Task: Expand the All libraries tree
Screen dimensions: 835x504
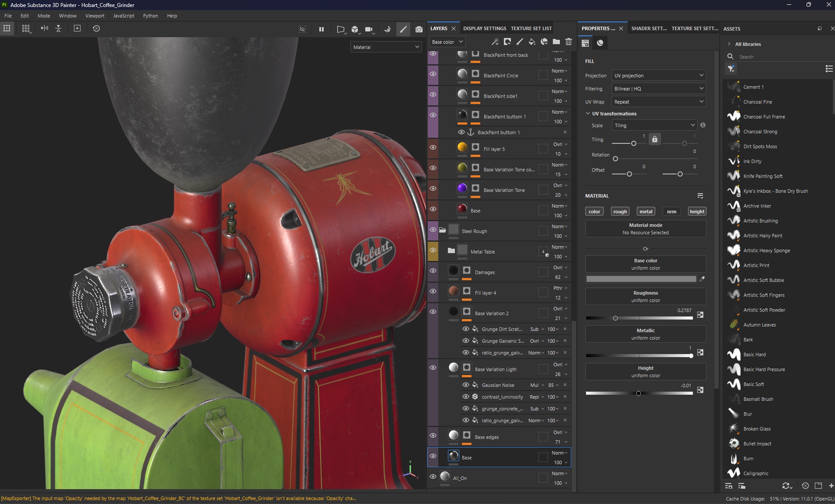Action: (x=729, y=44)
